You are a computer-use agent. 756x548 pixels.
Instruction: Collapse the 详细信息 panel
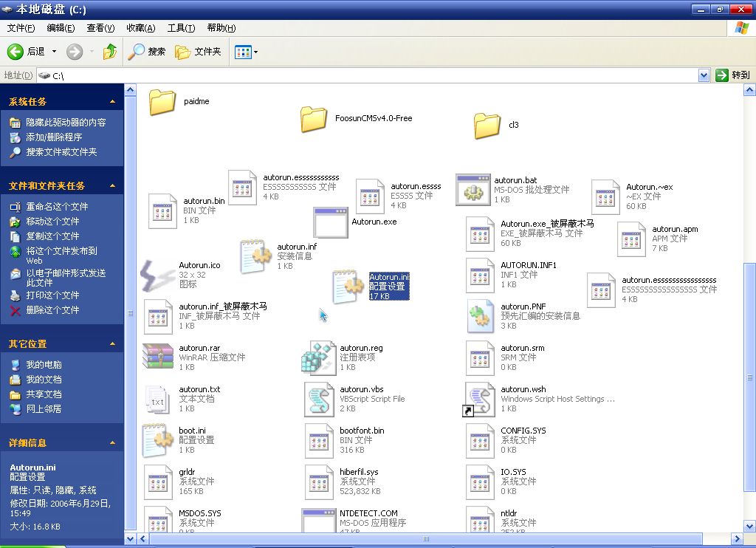tap(112, 443)
